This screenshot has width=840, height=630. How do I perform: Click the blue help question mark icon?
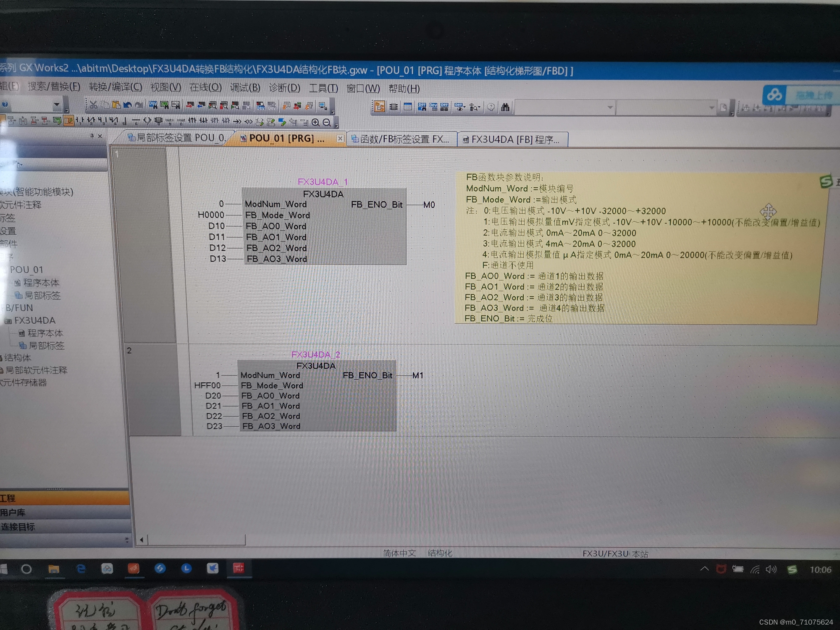[x=5, y=104]
